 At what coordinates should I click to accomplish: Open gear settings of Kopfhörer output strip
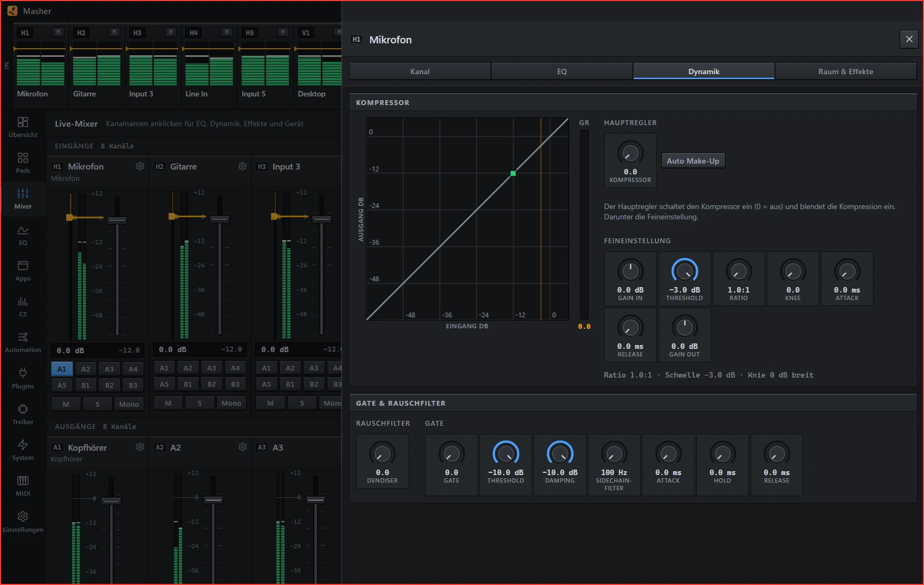pyautogui.click(x=140, y=447)
